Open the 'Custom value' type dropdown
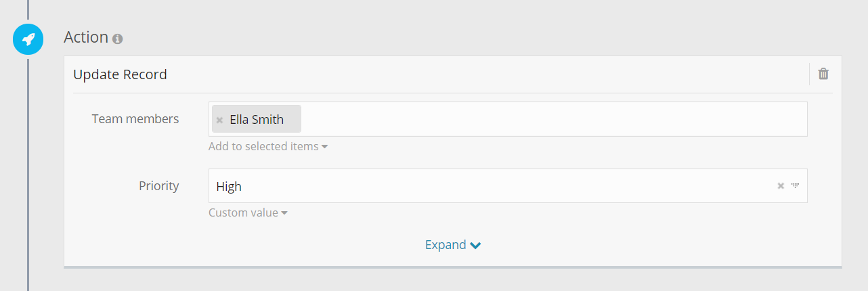This screenshot has width=868, height=291. tap(244, 212)
